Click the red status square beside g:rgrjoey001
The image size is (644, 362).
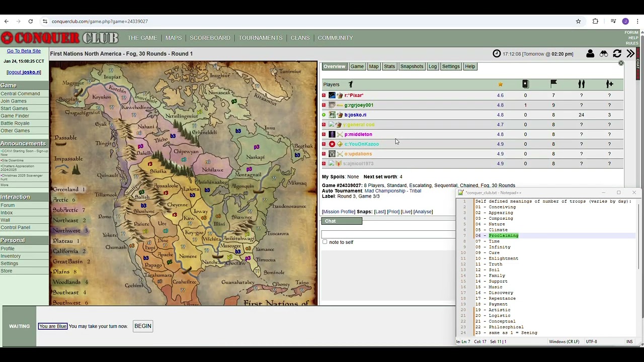coord(324,105)
